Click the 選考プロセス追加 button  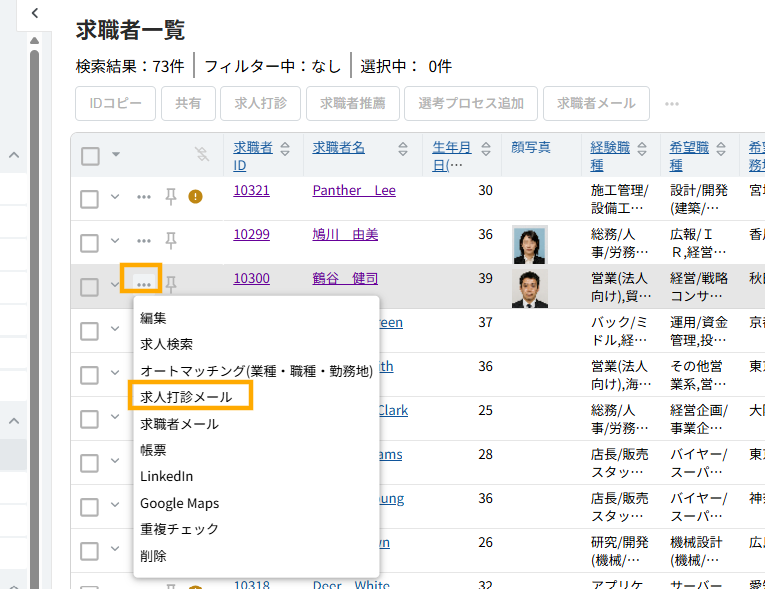[x=470, y=103]
